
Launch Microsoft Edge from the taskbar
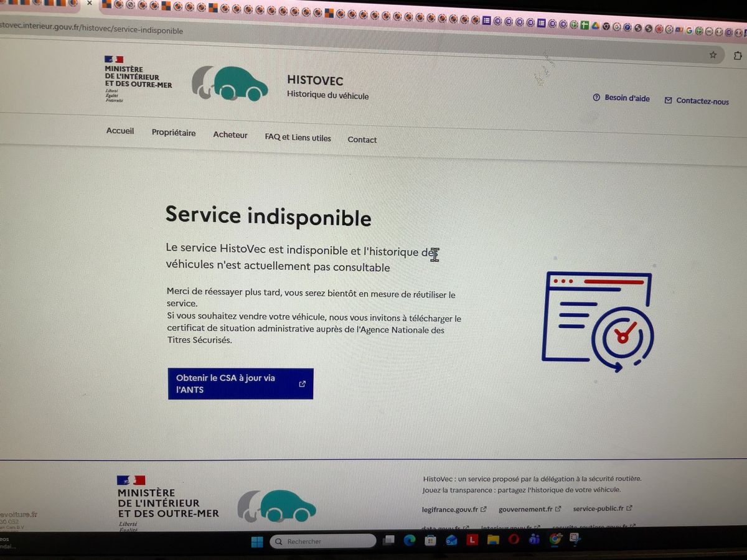(x=410, y=540)
